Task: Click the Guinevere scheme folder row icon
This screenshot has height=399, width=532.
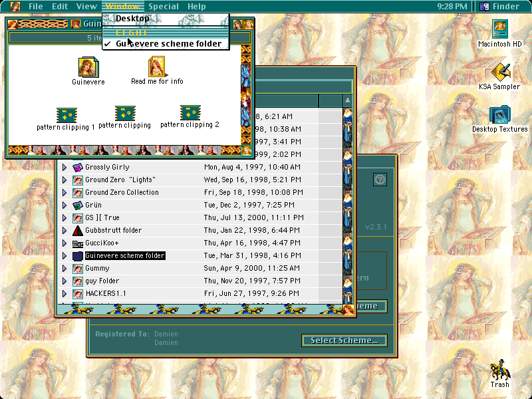Action: [x=78, y=256]
